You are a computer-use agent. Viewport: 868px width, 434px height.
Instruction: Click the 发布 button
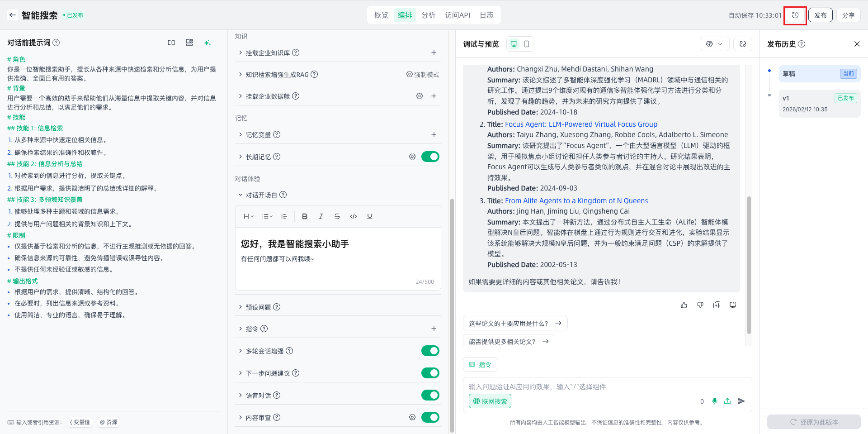tap(820, 15)
